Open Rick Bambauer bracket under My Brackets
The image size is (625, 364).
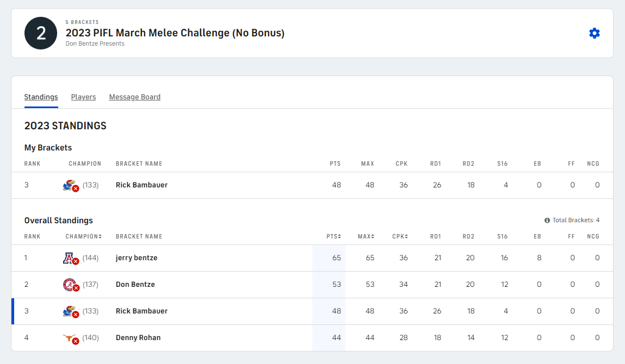141,185
